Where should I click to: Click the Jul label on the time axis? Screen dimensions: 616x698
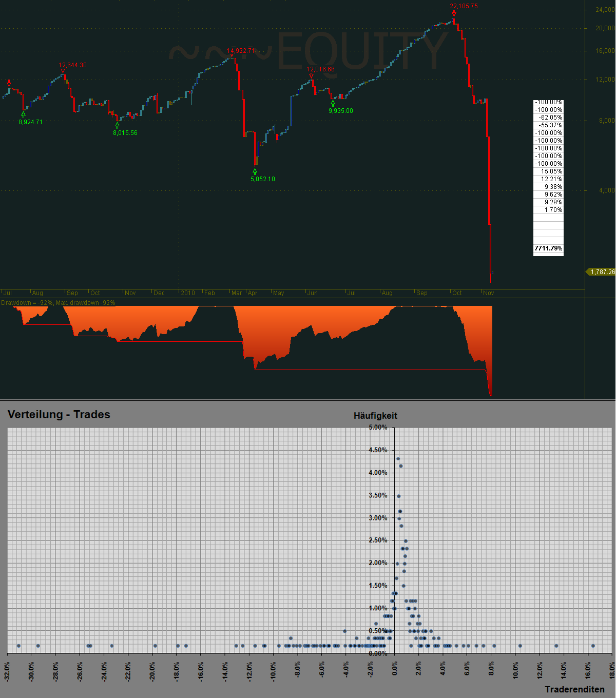coord(8,293)
